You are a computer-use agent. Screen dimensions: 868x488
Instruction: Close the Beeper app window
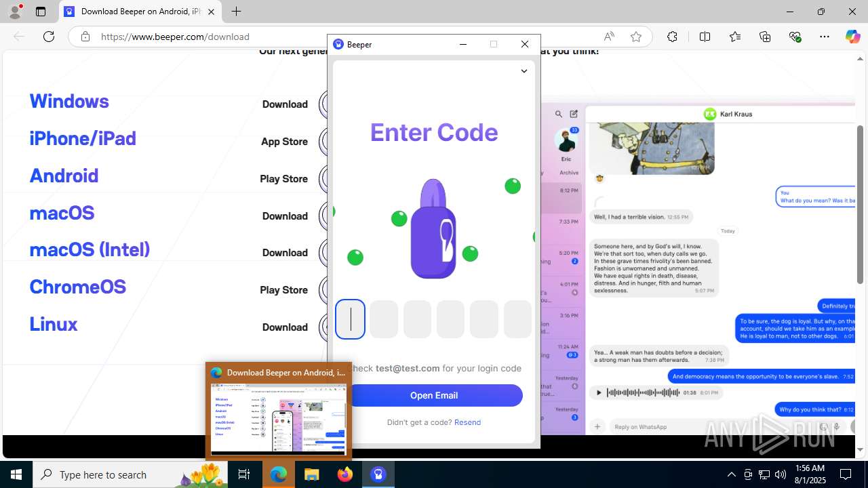pos(525,44)
